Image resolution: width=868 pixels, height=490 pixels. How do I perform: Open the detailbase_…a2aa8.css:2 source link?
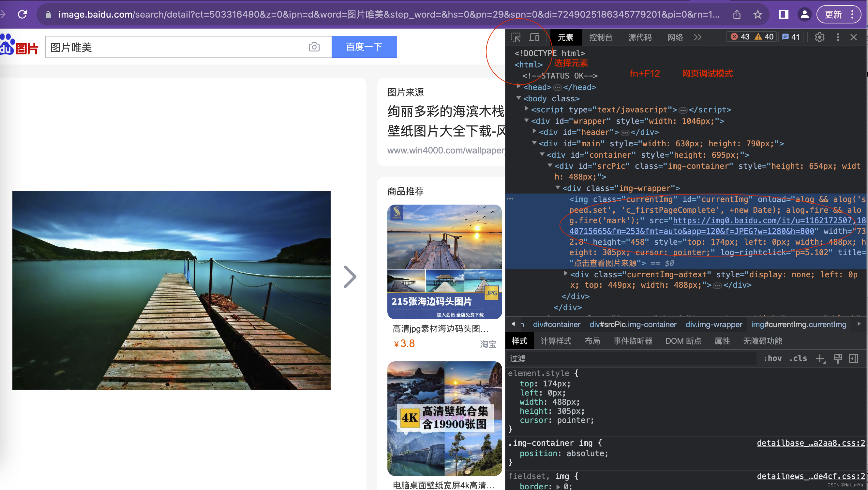pos(811,443)
